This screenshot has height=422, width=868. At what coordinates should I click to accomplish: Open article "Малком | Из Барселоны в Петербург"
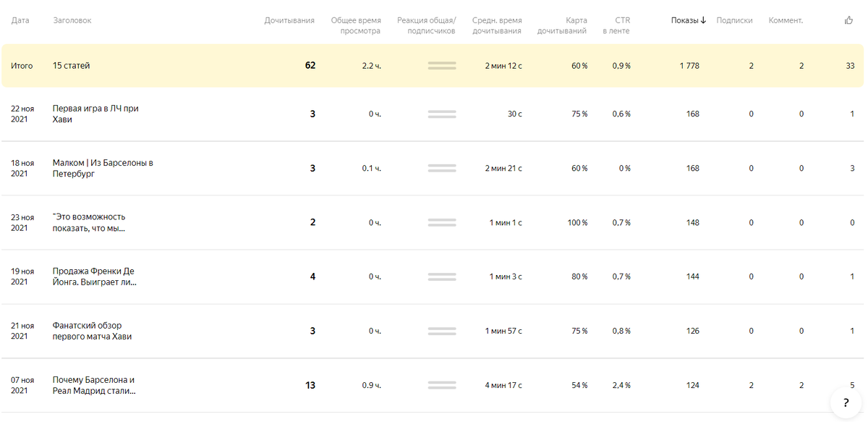click(103, 168)
